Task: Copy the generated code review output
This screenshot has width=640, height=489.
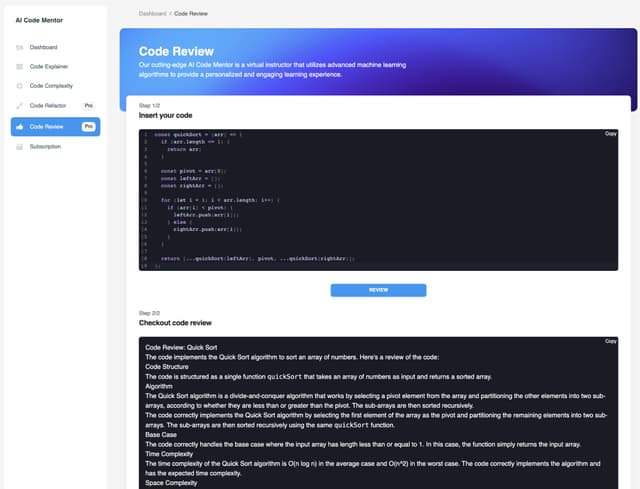Action: point(610,341)
